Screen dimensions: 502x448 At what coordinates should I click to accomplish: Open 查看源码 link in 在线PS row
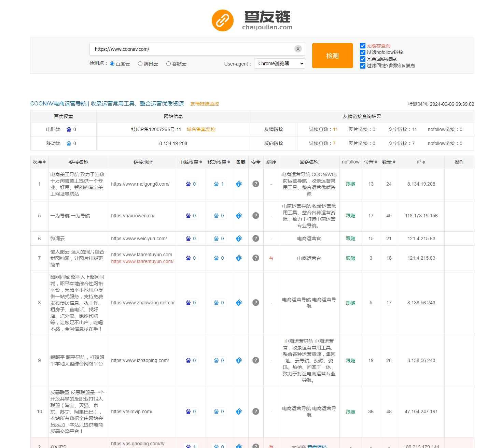coord(317,446)
